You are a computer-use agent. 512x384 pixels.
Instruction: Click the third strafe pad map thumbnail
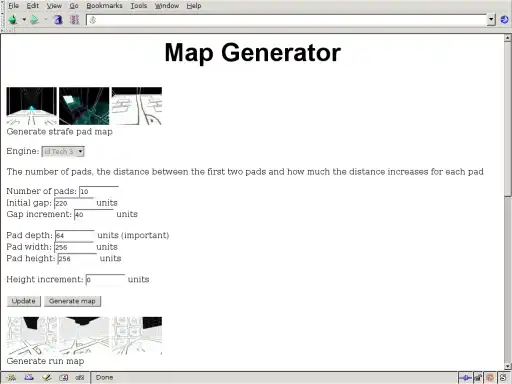pyautogui.click(x=137, y=106)
